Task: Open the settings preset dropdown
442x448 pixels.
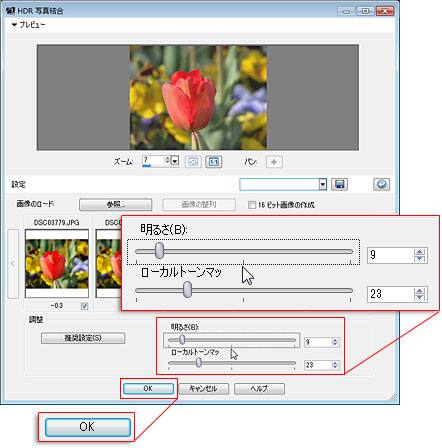Action: pos(283,184)
